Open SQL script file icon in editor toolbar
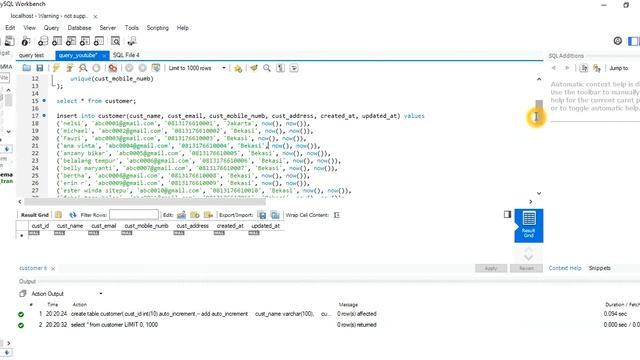 point(27,68)
